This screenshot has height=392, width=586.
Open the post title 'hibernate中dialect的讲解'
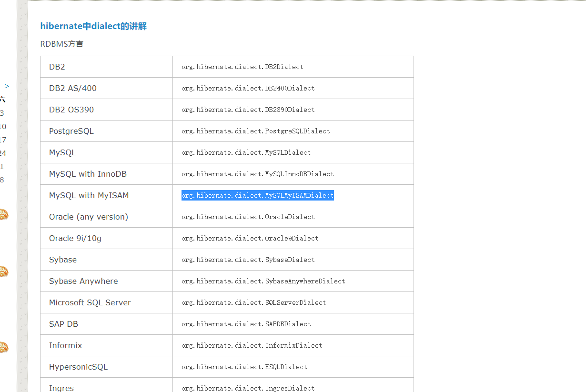coord(93,26)
